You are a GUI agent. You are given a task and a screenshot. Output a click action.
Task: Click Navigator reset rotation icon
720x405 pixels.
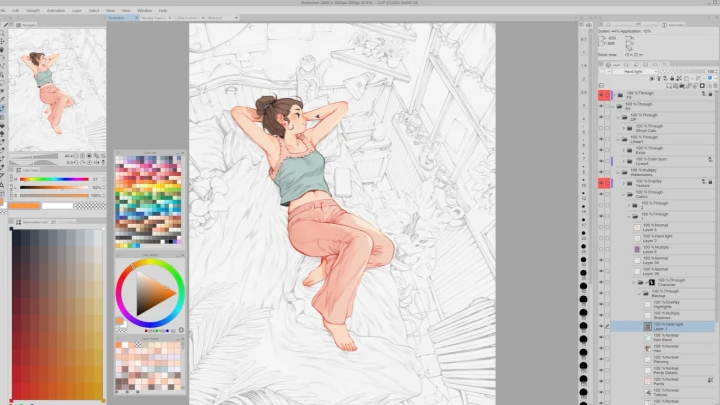pyautogui.click(x=90, y=162)
